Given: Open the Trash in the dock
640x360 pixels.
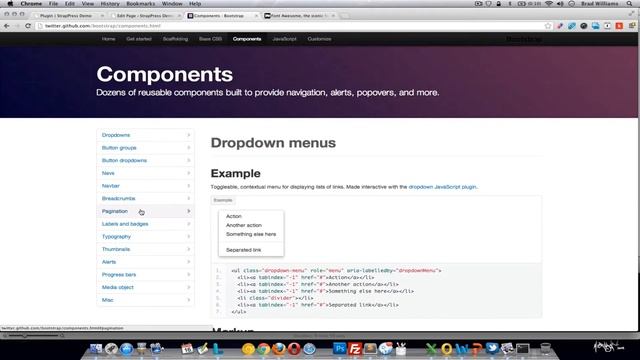Looking at the screenshot, I should (x=545, y=349).
